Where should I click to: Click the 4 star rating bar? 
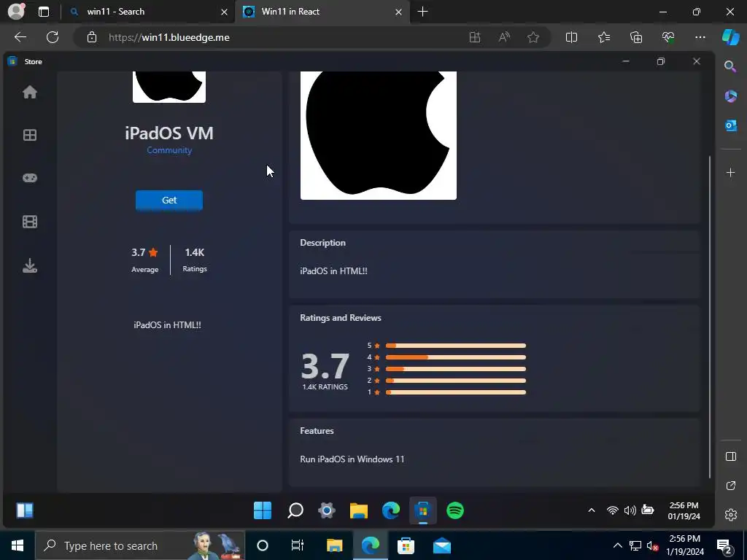(x=456, y=357)
